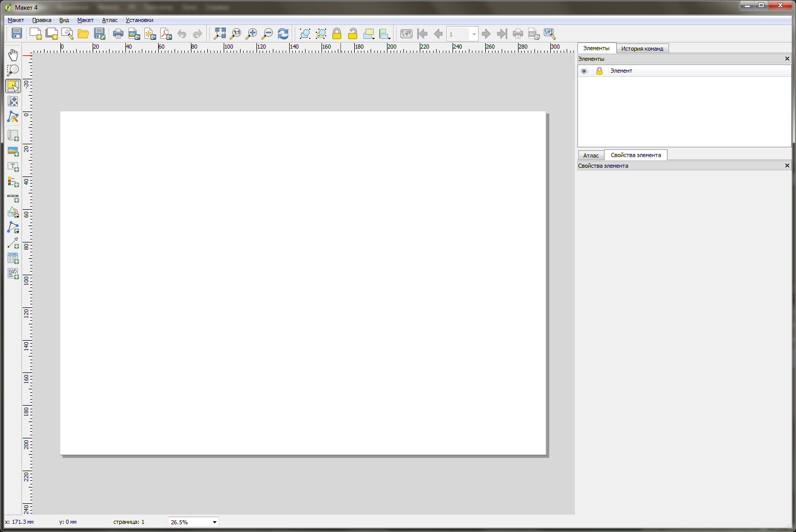Expand the Add shape tool dropdown
Viewport: 796px width, 532px height.
click(17, 216)
